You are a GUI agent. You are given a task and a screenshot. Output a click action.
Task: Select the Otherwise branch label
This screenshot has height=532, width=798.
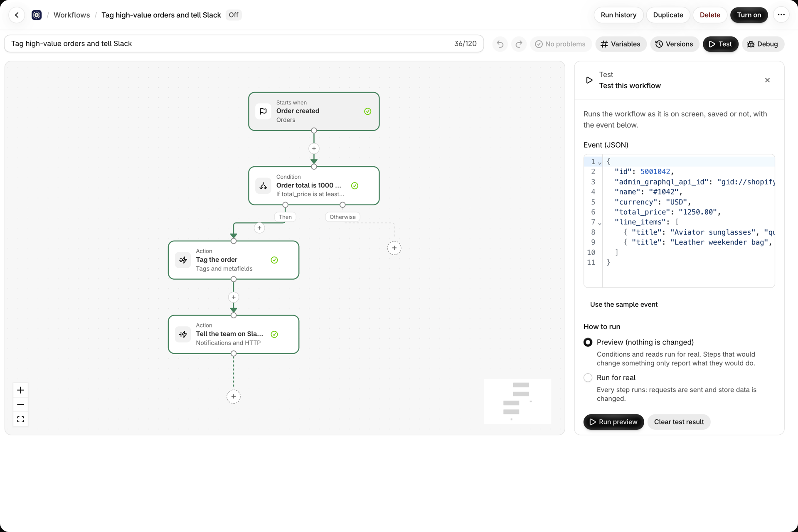click(342, 217)
